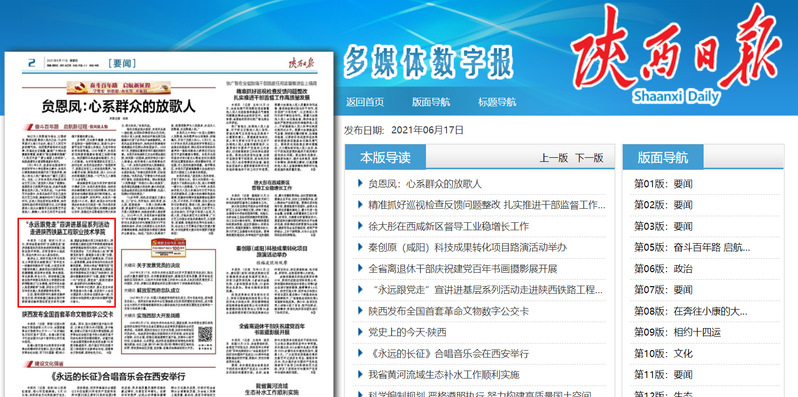This screenshot has height=397, width=798.
Task: Open 返回首页 in the navigation bar
Action: 365,102
